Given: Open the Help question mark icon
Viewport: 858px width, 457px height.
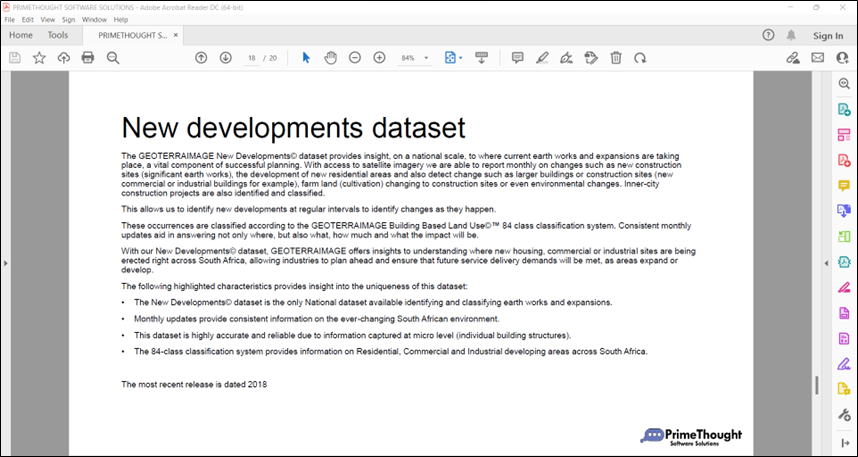Looking at the screenshot, I should click(768, 36).
